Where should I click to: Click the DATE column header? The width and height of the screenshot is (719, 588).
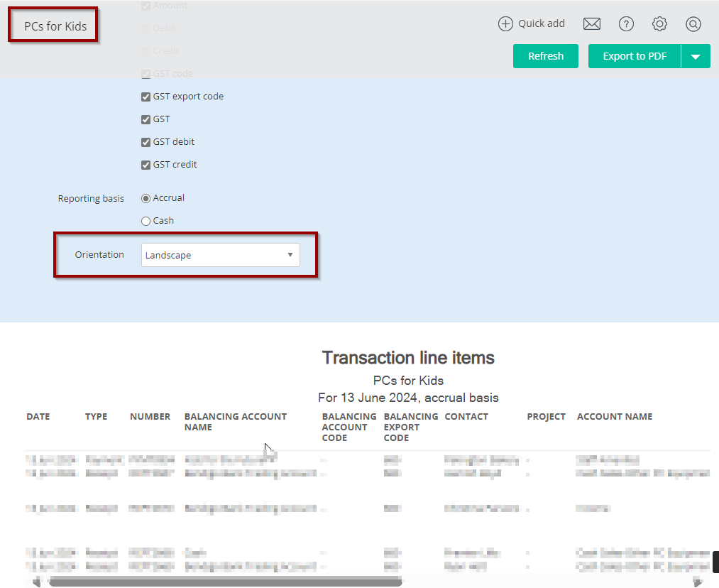(x=38, y=416)
